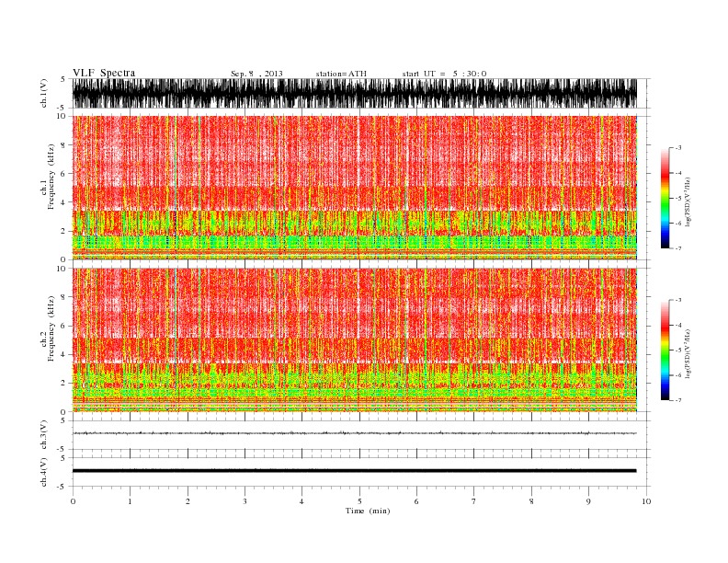Click the ch.1 voltage waveform trace
Viewport: 728px width, 563px height.
pyautogui.click(x=354, y=93)
